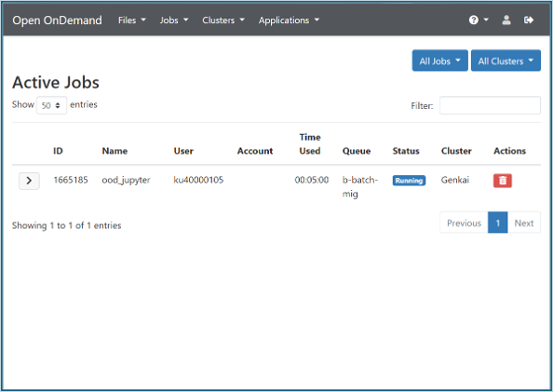Open the All Jobs dropdown

pyautogui.click(x=439, y=61)
